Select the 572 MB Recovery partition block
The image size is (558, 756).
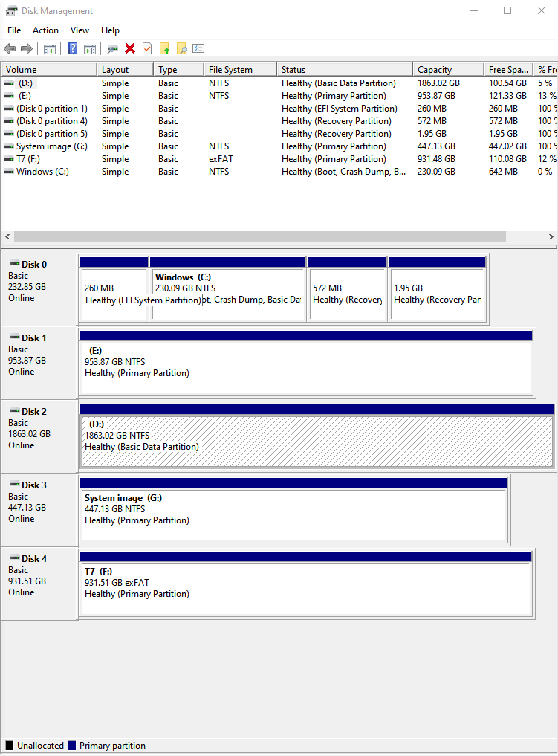(347, 289)
